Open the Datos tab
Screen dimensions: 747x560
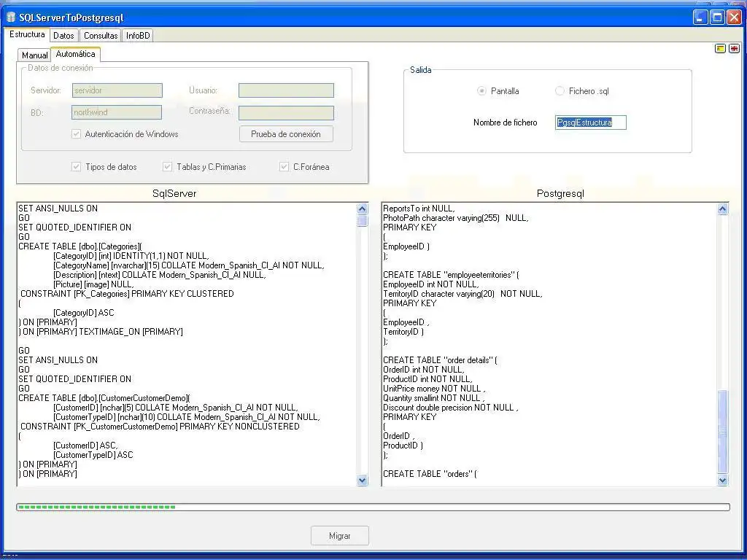tap(63, 36)
